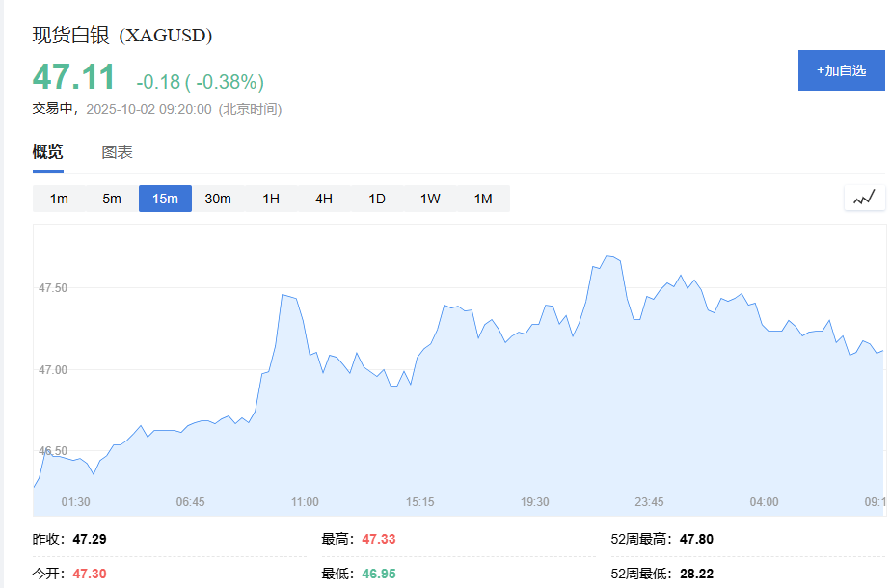
Task: Choose the 5m interval
Action: [x=112, y=199]
